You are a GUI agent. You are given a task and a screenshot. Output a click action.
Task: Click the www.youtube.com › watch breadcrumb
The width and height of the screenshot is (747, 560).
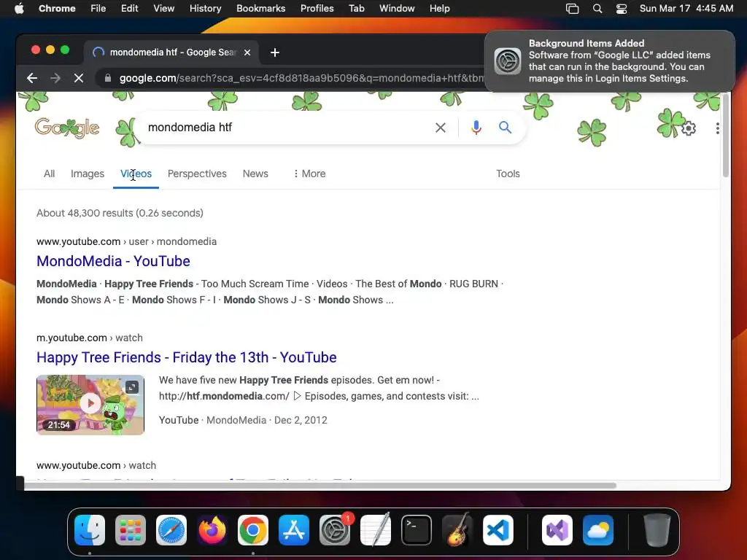click(96, 465)
